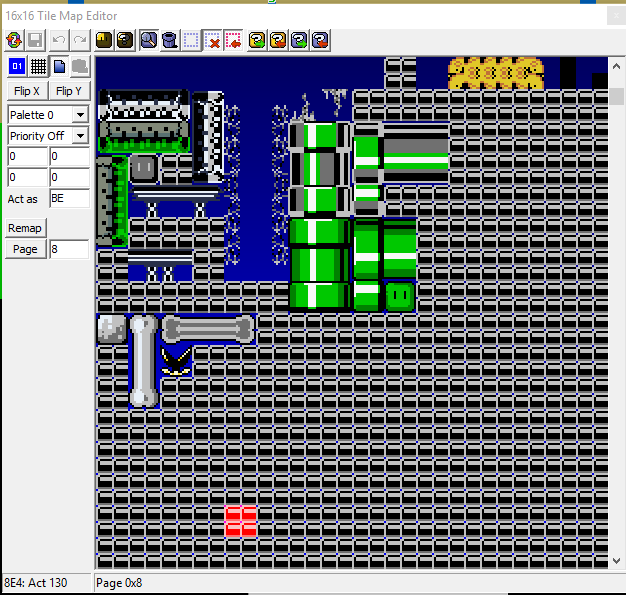Click blue question block with green arrow
The width and height of the screenshot is (626, 595).
(299, 40)
